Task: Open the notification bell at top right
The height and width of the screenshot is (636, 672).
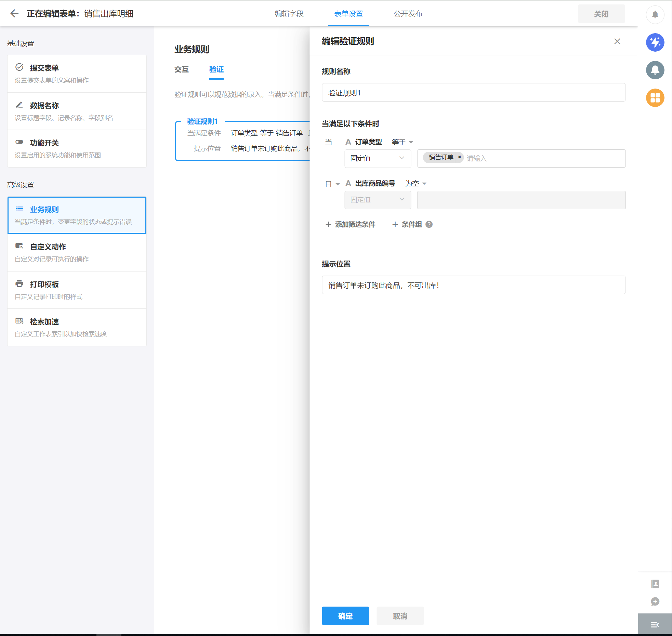Action: coord(655,14)
